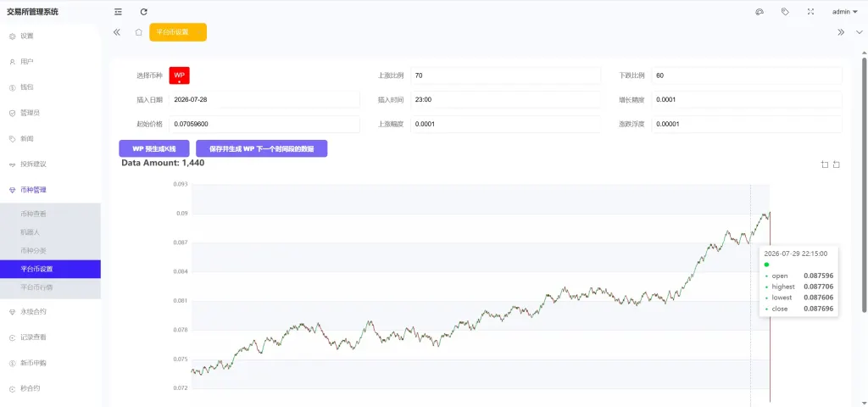Go to the home tab icon
This screenshot has height=407, width=868.
pyautogui.click(x=139, y=32)
